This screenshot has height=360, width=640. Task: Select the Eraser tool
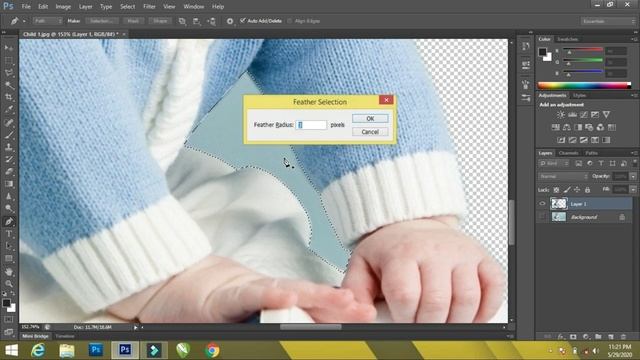pos(9,171)
